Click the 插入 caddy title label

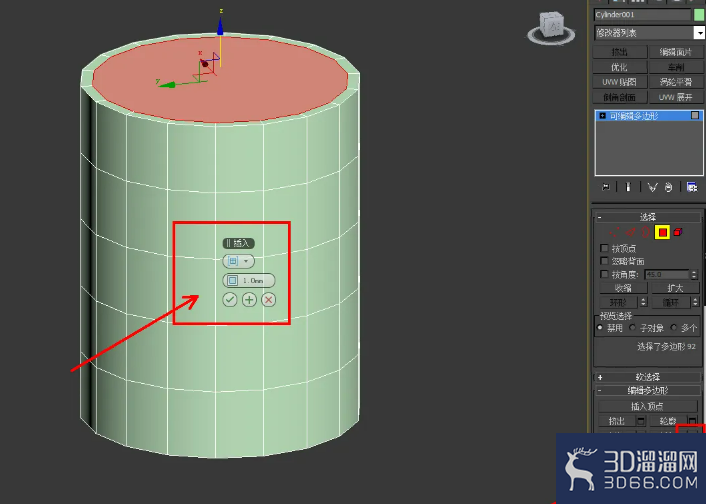point(239,243)
